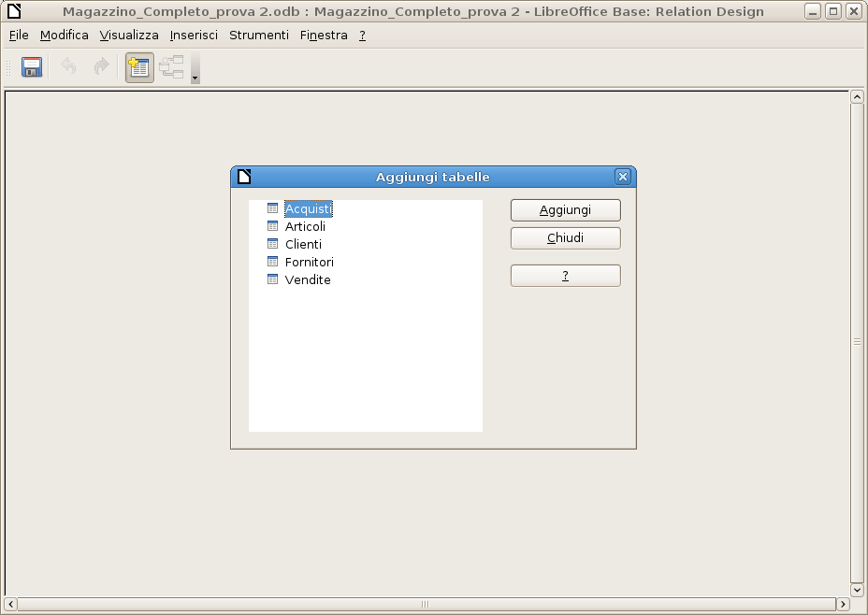Click the table icon next to Clienti
The image size is (868, 615).
coord(272,244)
